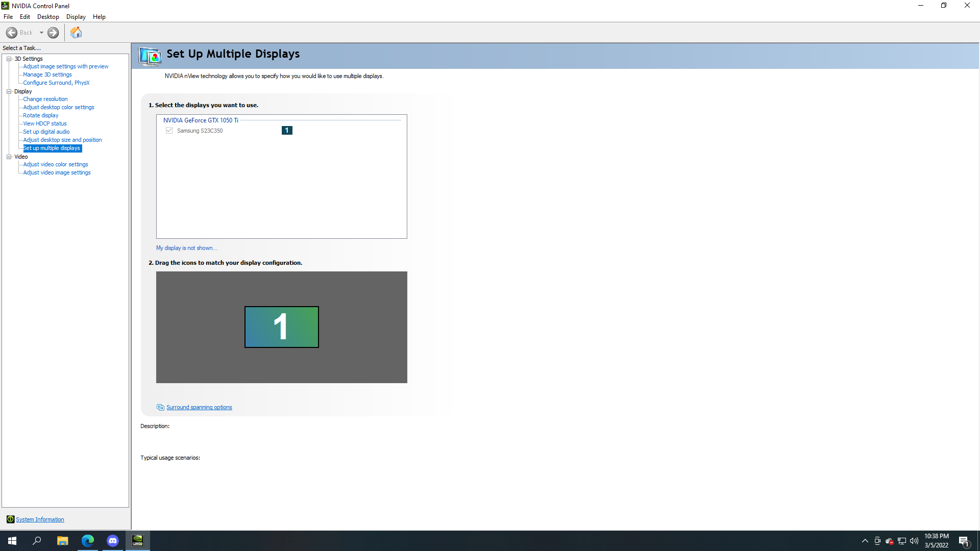The image size is (980, 551).
Task: Open the Back history dropdown arrow
Action: (x=41, y=33)
